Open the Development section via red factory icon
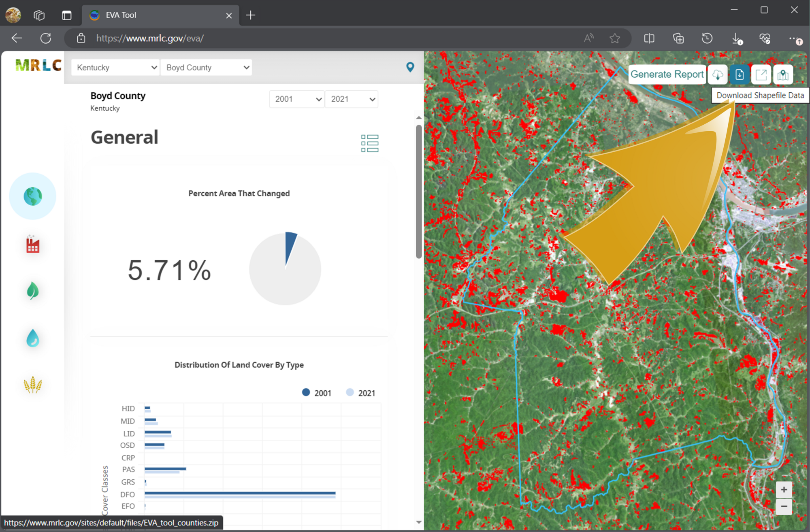810x532 pixels. click(x=32, y=244)
